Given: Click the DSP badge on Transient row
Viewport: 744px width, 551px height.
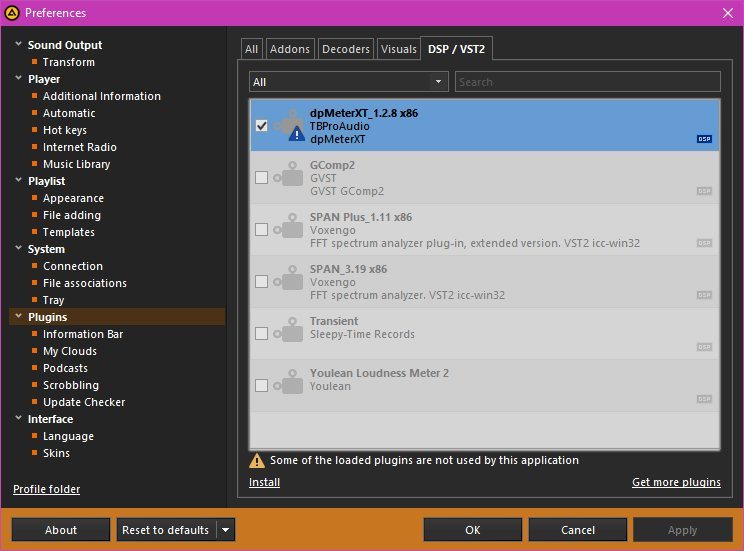Looking at the screenshot, I should click(704, 347).
